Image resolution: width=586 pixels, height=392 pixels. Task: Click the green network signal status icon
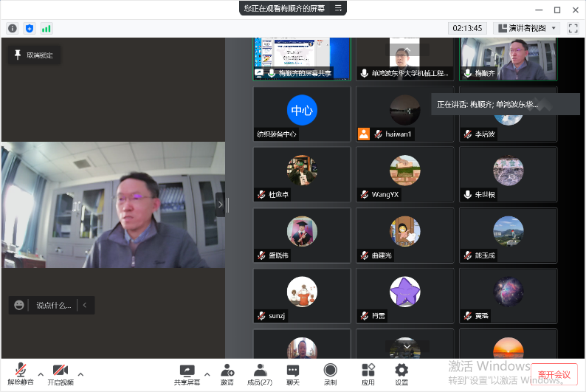coord(46,28)
